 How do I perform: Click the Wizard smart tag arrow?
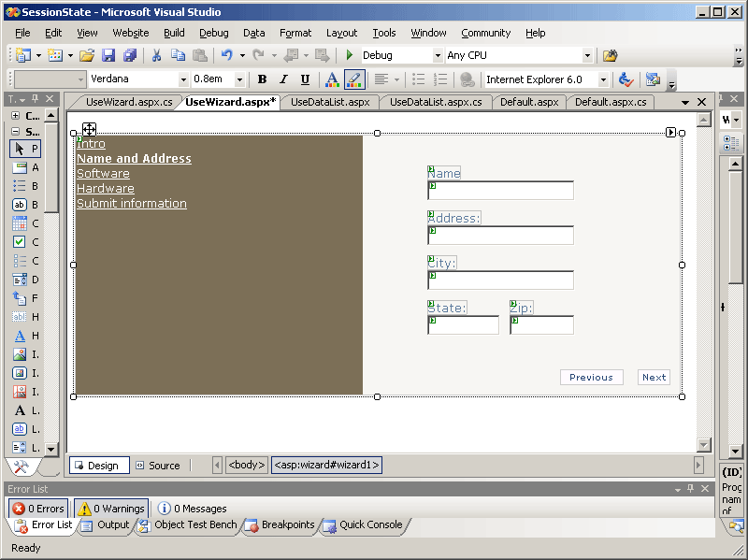671,133
